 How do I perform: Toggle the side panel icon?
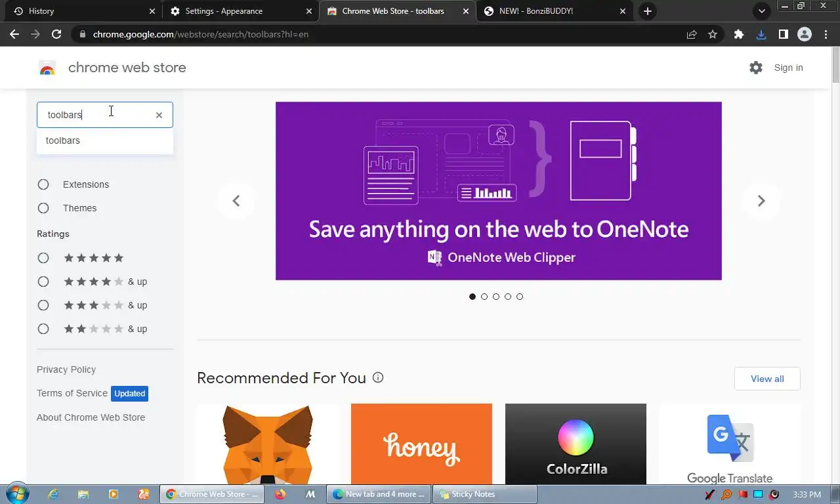pyautogui.click(x=783, y=35)
